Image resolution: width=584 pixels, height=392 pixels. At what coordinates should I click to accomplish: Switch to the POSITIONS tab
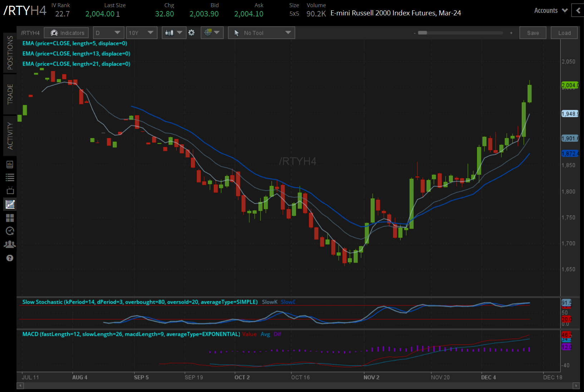[x=10, y=53]
